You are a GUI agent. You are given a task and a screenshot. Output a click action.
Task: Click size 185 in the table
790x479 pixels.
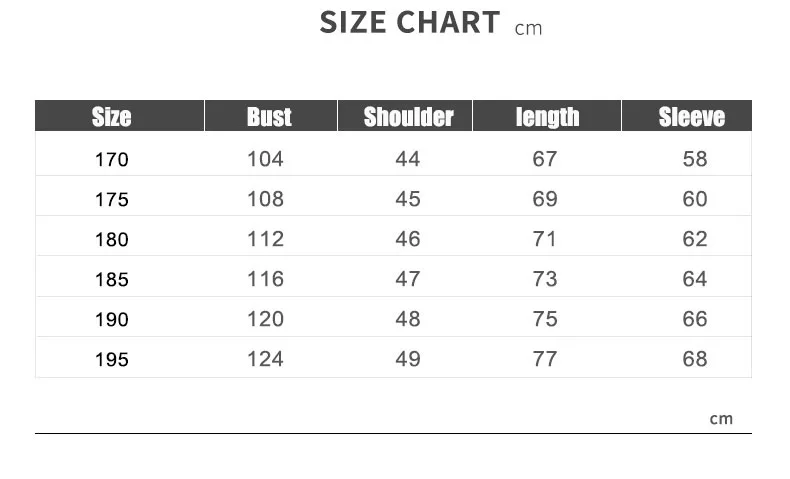tap(112, 279)
